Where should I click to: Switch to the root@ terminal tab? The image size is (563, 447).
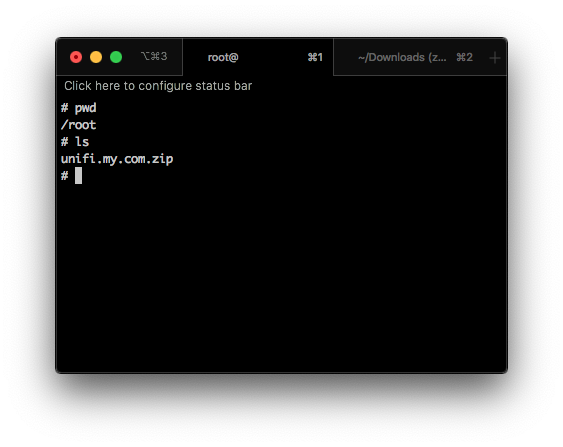[258, 57]
